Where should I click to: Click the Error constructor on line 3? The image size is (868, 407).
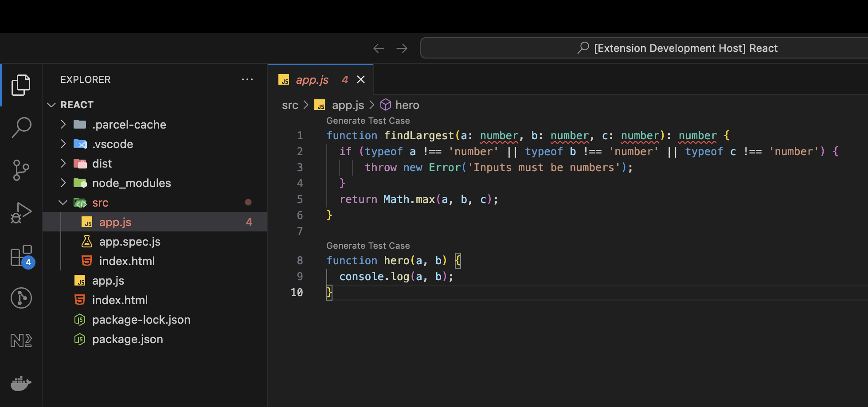(x=445, y=167)
